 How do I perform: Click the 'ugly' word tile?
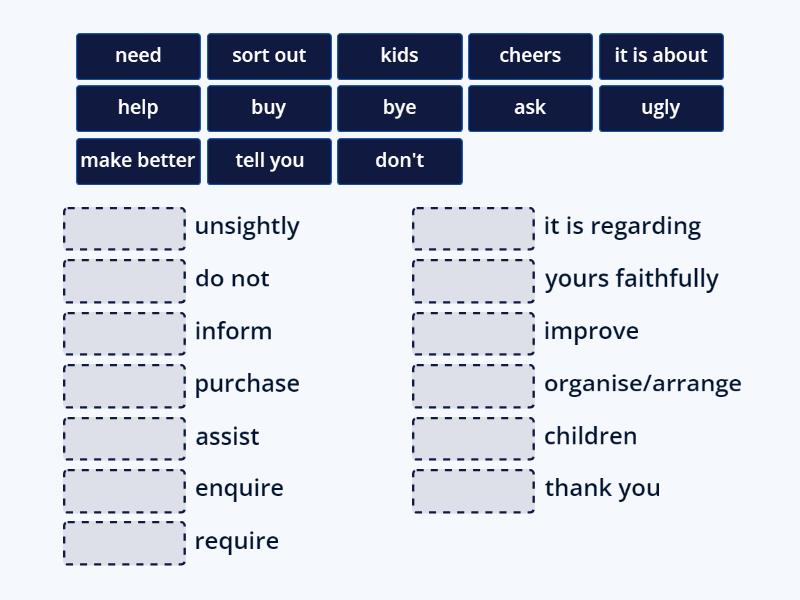(661, 108)
